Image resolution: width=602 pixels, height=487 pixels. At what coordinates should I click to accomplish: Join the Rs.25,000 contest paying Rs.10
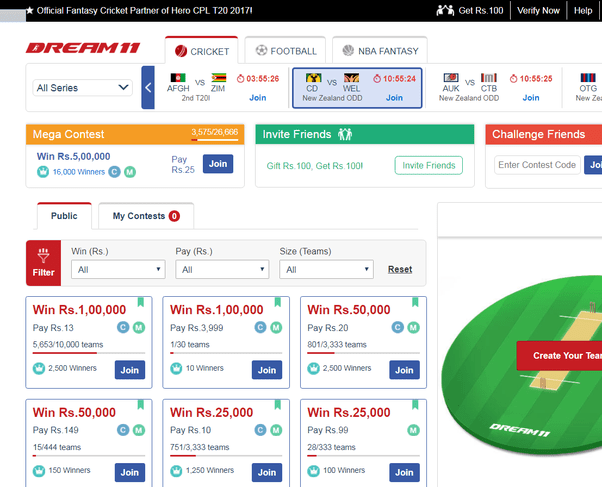click(267, 472)
